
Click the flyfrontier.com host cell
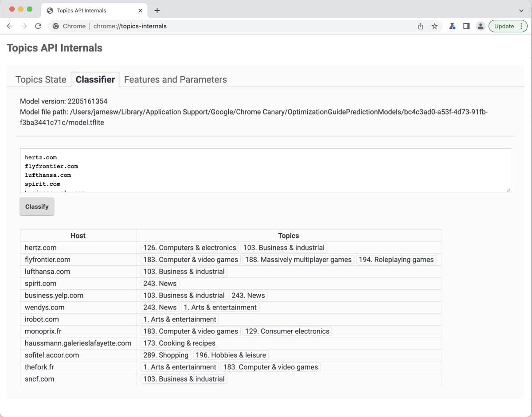point(78,260)
